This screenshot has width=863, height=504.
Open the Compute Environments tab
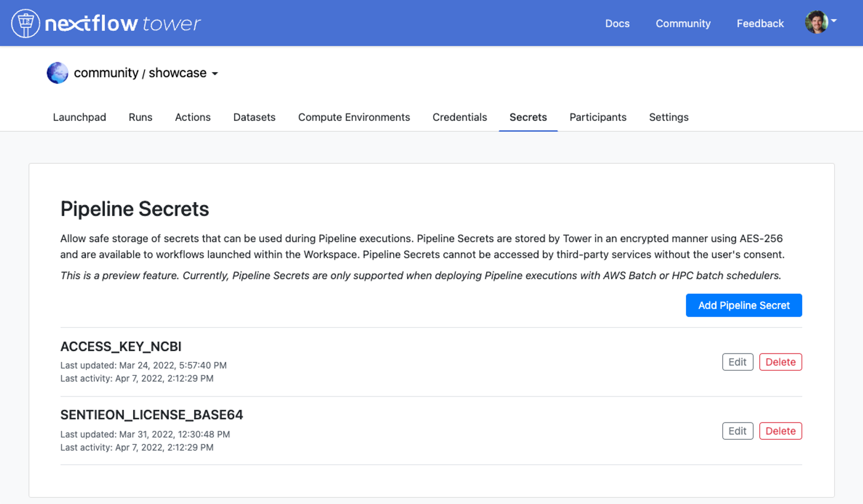coord(354,117)
